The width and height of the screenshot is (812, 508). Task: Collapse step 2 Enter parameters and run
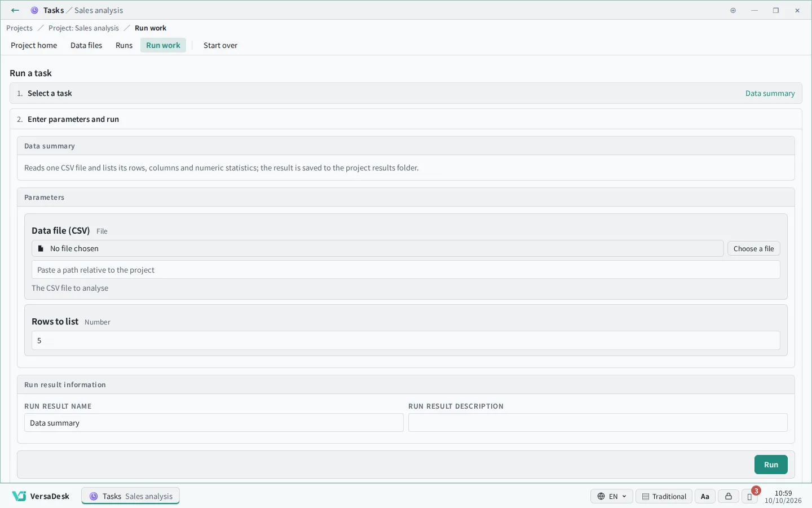[x=406, y=119]
